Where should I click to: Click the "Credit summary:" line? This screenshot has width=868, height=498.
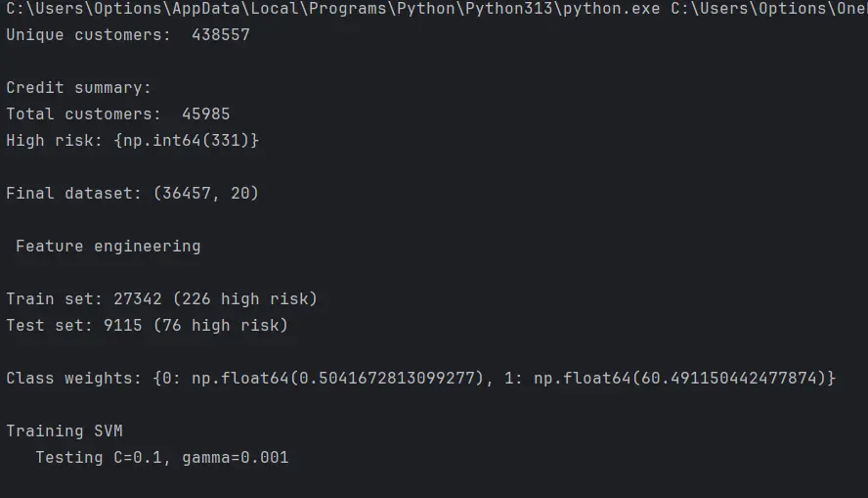(79, 88)
